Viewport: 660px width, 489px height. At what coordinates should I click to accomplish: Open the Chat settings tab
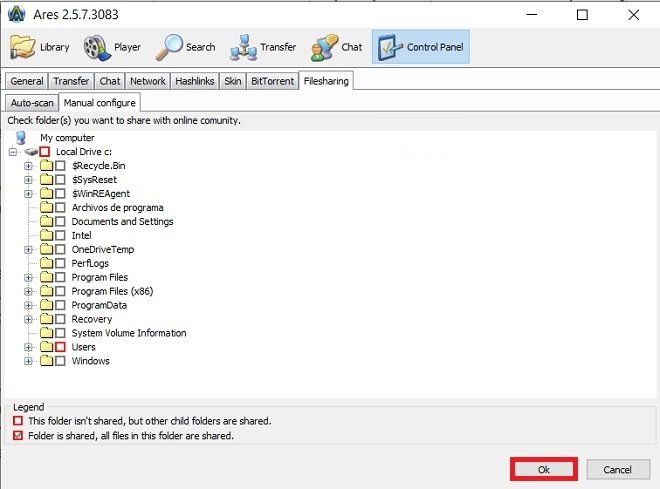coord(109,81)
